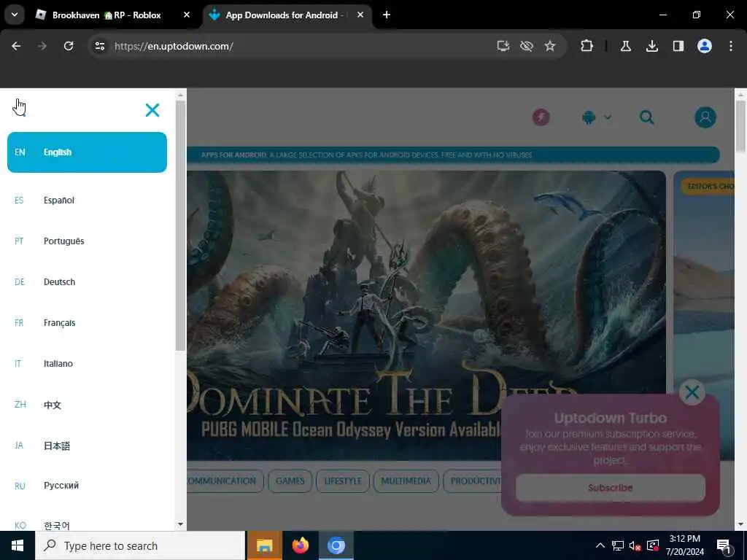Click the install app icon in address bar

pos(503,46)
